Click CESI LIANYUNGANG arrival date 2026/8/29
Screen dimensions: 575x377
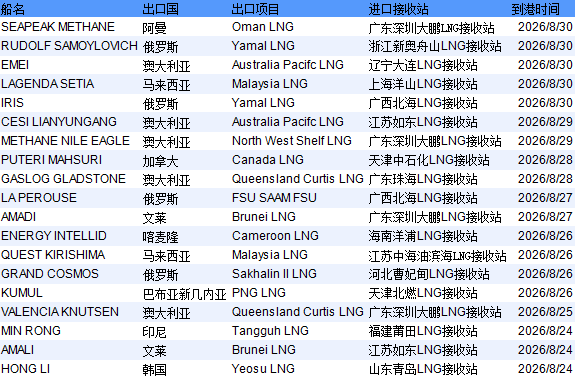click(545, 122)
